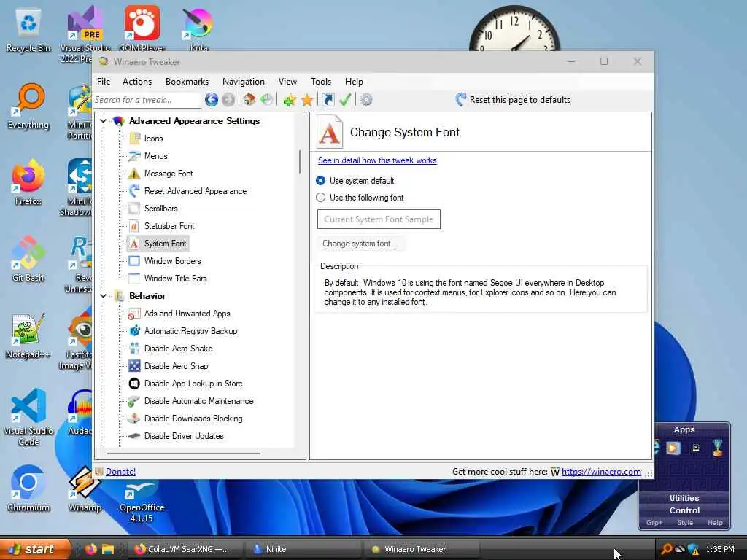Go to the Home page icon

(249, 99)
